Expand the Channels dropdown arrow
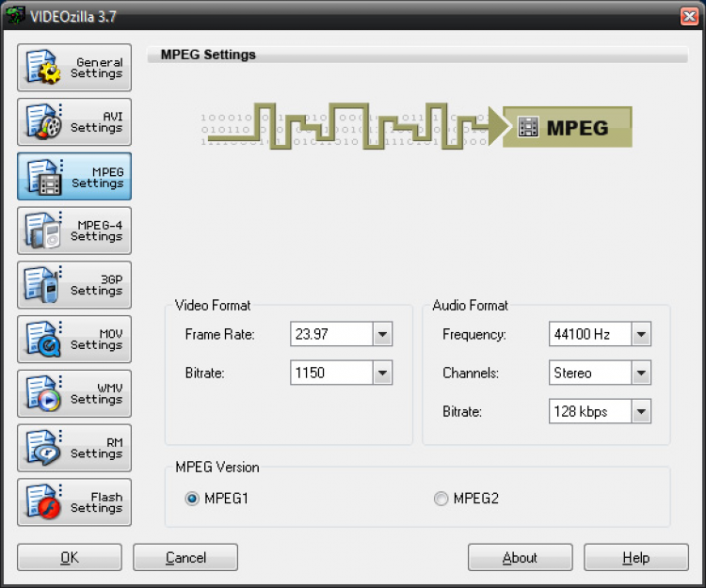 (641, 373)
